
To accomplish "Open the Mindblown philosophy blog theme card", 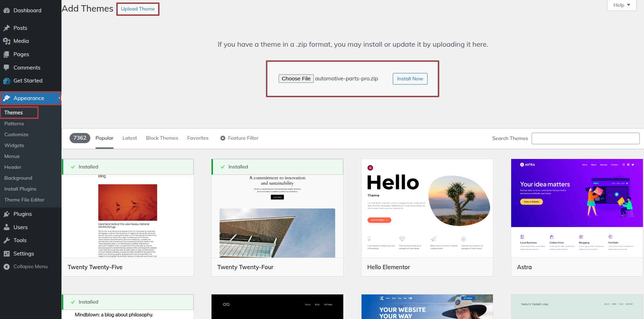I will pos(128,307).
